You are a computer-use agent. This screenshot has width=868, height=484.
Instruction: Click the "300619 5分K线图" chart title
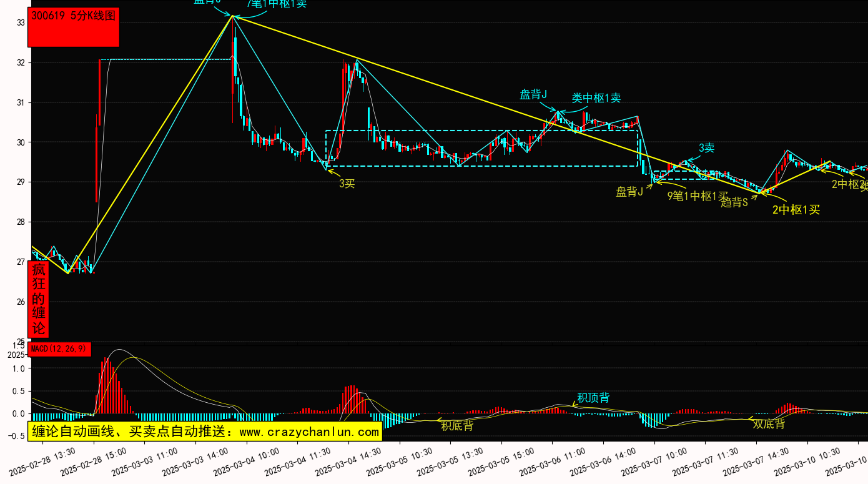tap(74, 16)
